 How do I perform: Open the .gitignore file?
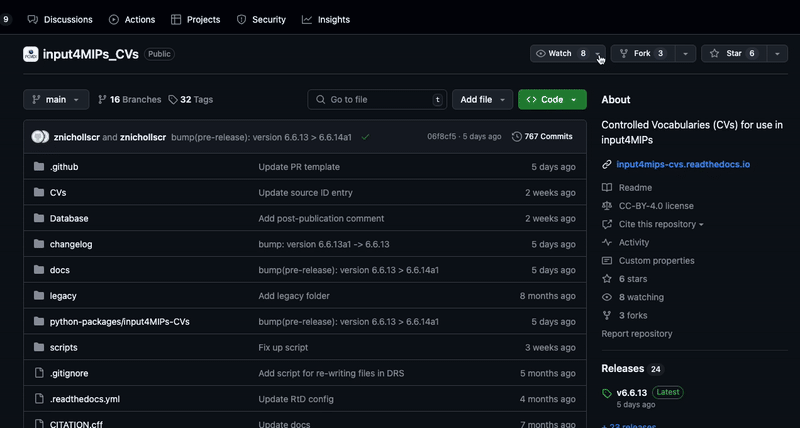click(x=69, y=373)
